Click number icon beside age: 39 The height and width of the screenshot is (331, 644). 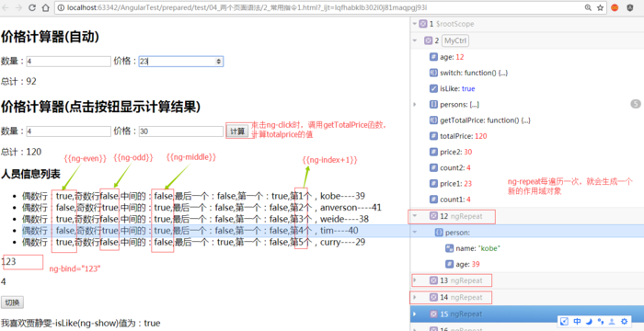(x=450, y=264)
